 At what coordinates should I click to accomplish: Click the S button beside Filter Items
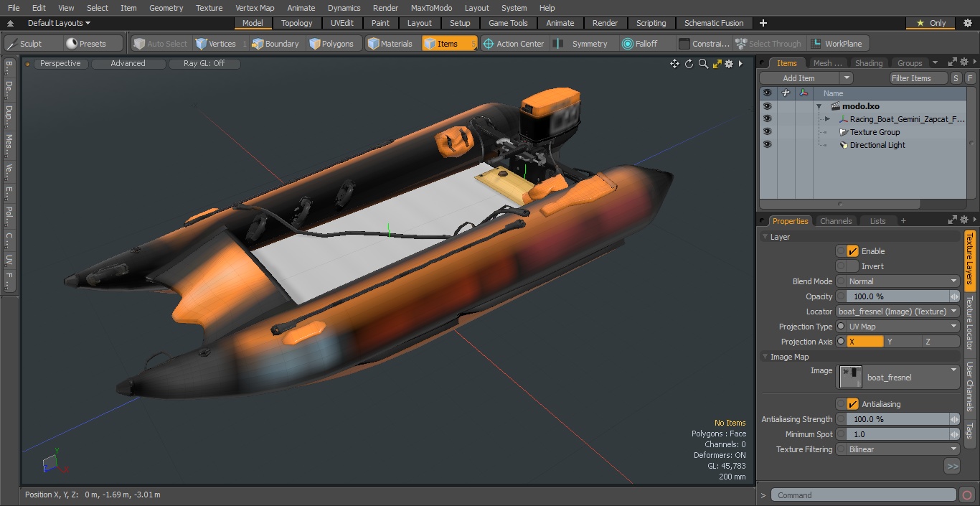[x=956, y=78]
